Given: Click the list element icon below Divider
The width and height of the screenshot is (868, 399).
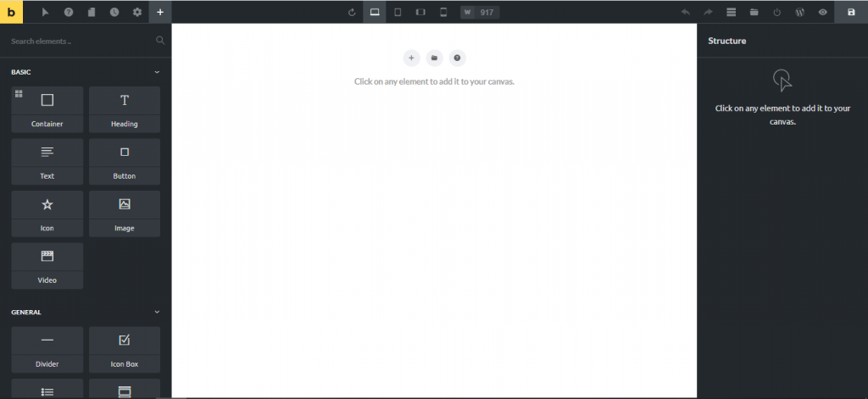Looking at the screenshot, I should tap(47, 391).
